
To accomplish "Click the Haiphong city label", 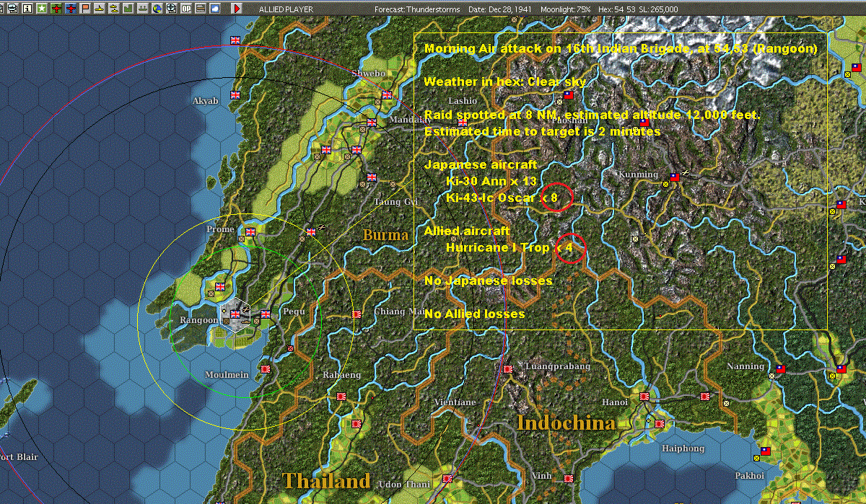I will (x=683, y=448).
